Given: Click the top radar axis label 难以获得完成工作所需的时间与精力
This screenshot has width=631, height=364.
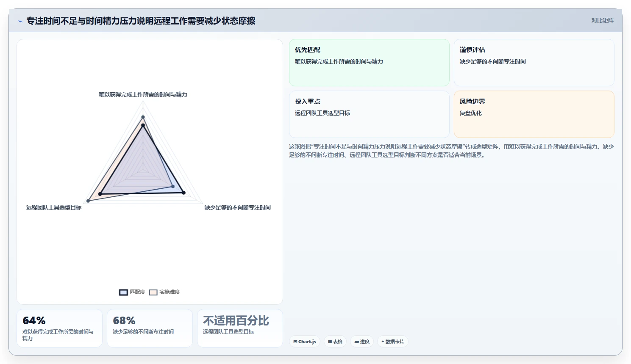Looking at the screenshot, I should tap(143, 94).
